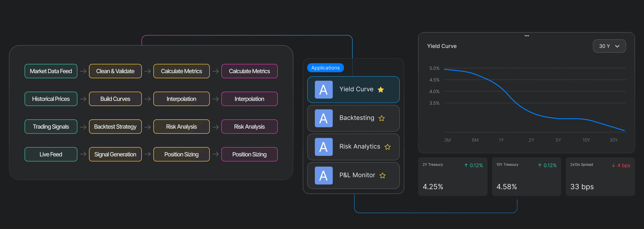Toggle the Yield Curve favorite star
This screenshot has height=229, width=644.
point(380,90)
